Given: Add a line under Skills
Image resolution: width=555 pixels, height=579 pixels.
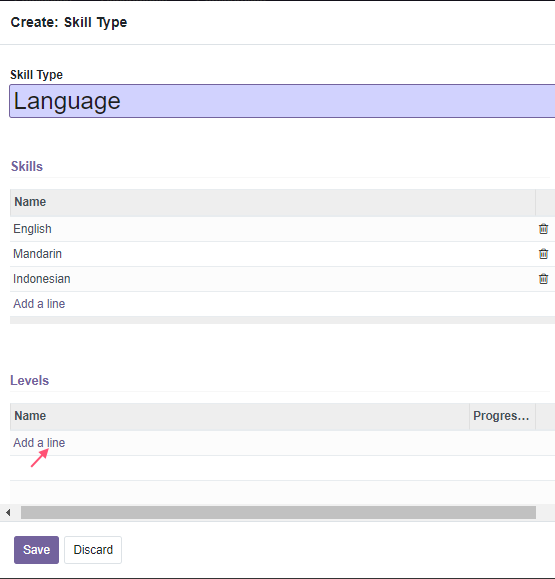Looking at the screenshot, I should coord(39,304).
